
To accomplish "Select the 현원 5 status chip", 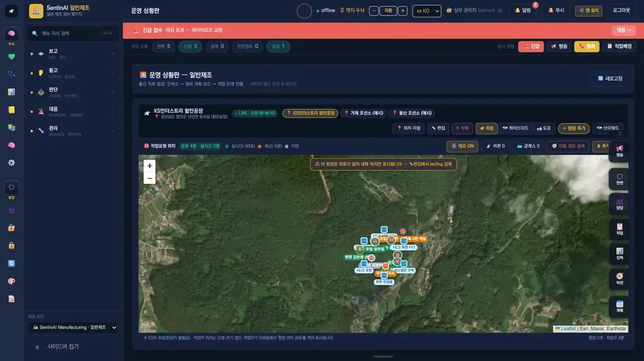I will tap(164, 46).
